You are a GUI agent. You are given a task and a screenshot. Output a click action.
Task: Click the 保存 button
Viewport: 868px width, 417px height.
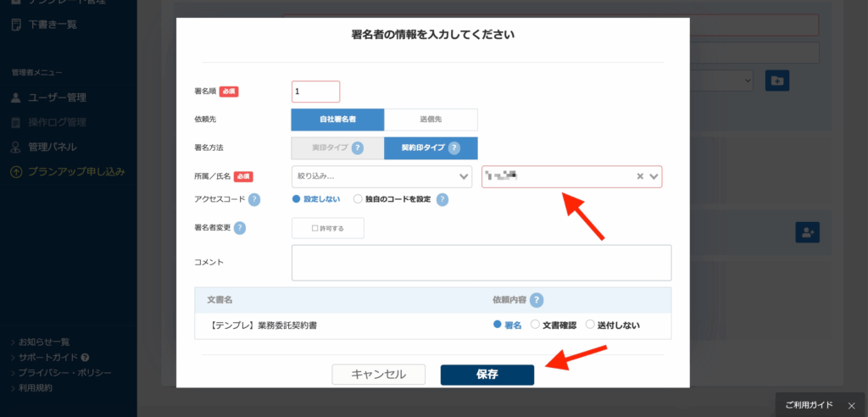click(x=487, y=375)
